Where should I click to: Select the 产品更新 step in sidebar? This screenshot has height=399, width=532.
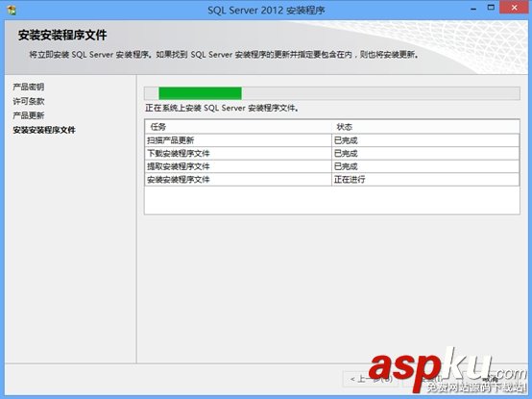(x=29, y=115)
